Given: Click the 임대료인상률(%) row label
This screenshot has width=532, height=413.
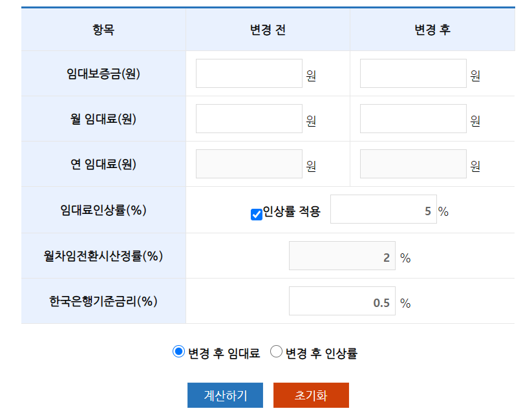Looking at the screenshot, I should pos(103,209).
